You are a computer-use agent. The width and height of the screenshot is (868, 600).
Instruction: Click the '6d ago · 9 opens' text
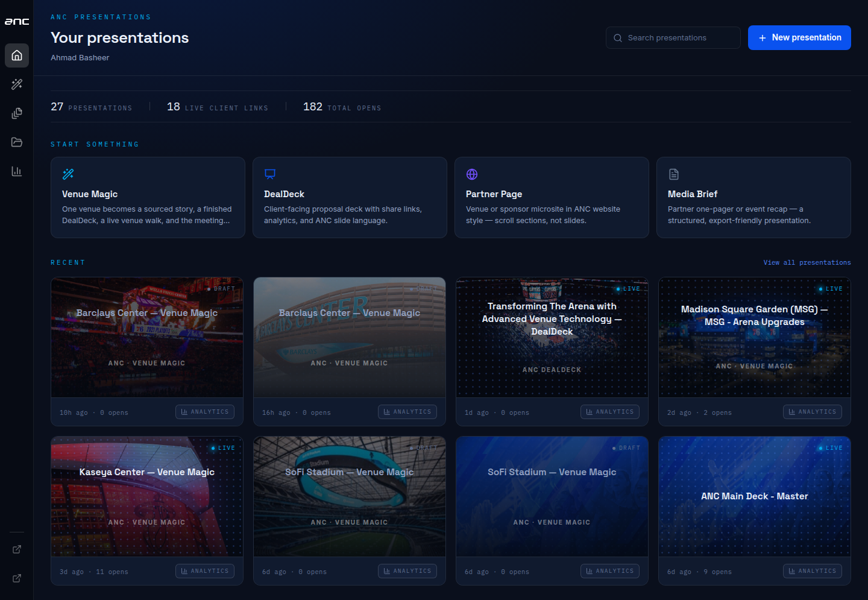click(x=699, y=572)
